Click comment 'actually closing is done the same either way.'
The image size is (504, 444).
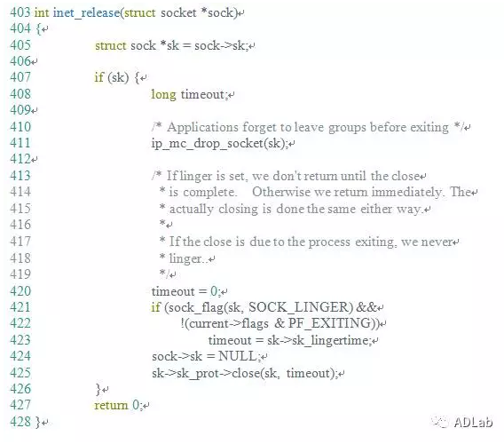coord(295,210)
